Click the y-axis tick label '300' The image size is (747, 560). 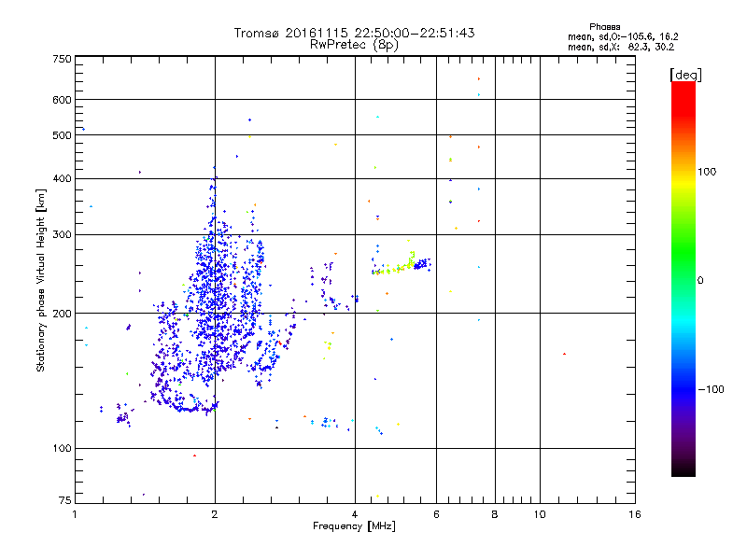point(62,234)
